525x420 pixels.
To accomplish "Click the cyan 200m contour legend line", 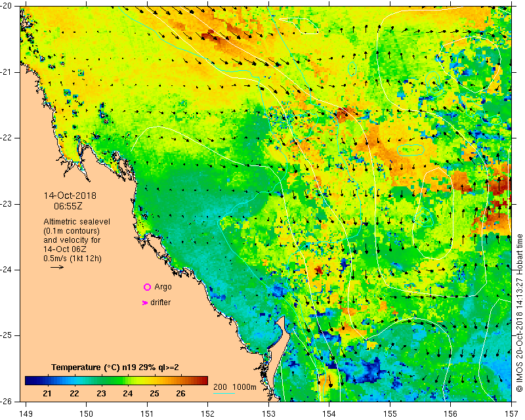I will coord(224,393).
